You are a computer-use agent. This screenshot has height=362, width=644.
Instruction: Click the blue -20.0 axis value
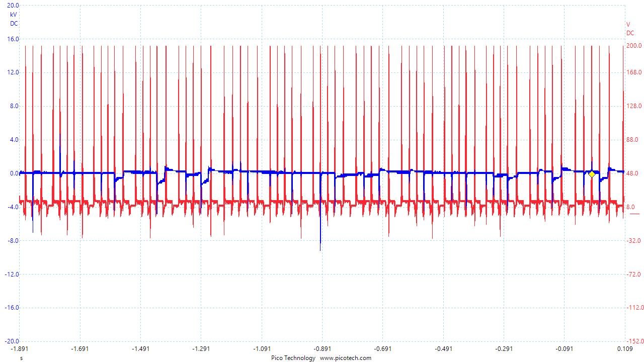(x=12, y=341)
